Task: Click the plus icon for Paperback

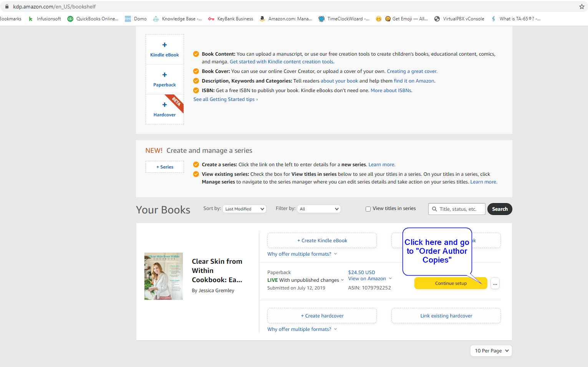Action: pos(164,75)
